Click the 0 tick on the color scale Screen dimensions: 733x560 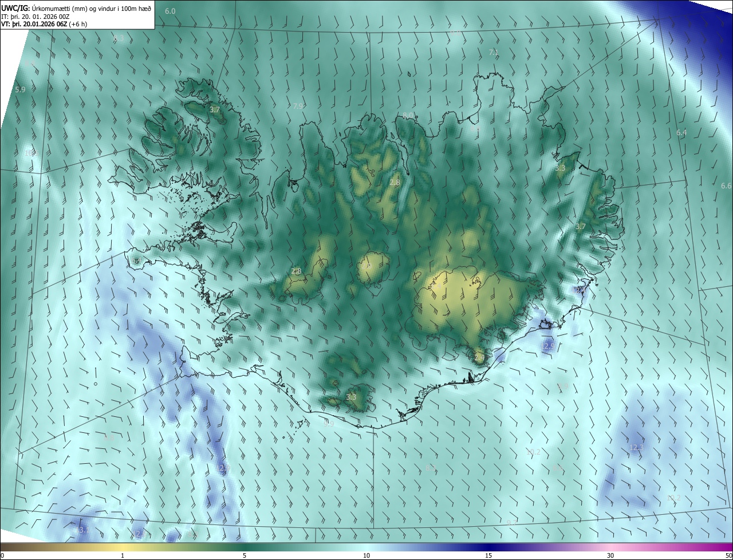point(2,555)
